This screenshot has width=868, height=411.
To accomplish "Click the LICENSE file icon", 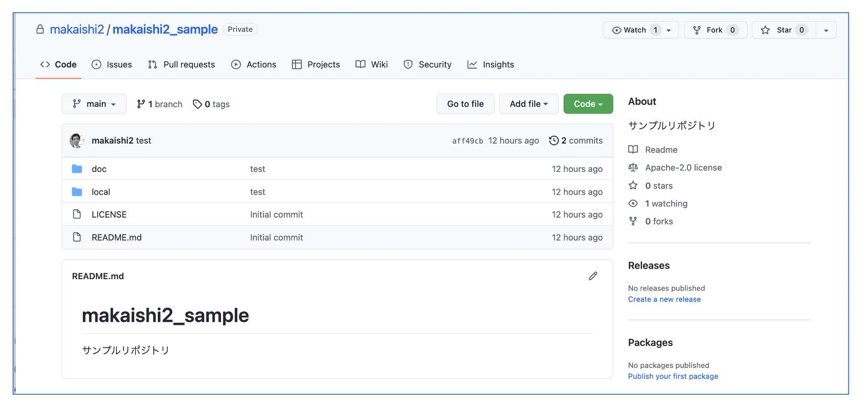I will click(77, 214).
